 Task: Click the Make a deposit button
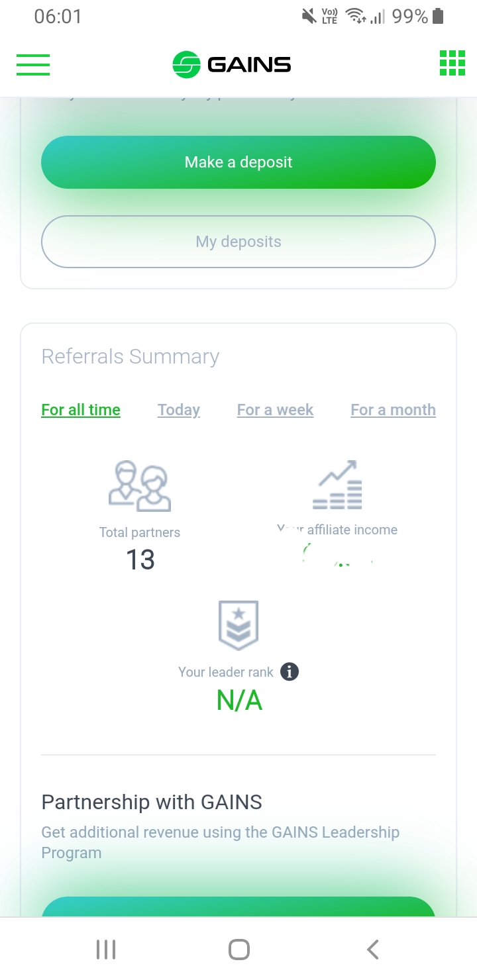click(238, 162)
